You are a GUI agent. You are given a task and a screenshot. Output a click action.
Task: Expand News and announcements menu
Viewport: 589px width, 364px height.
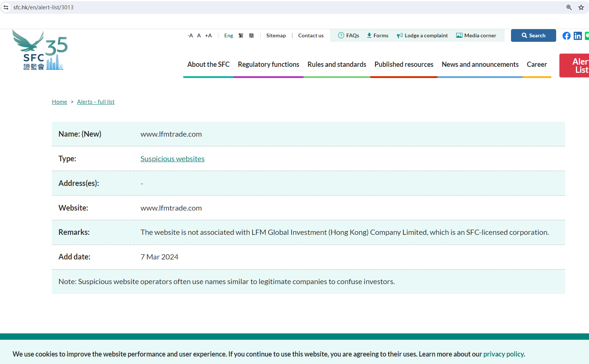[x=480, y=65]
